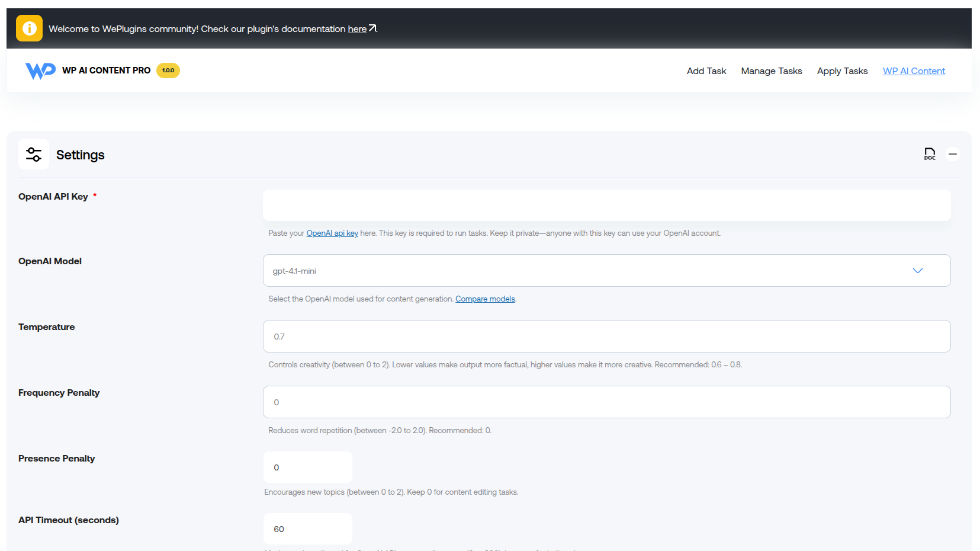
Task: Click the Compare models link
Action: pos(485,299)
